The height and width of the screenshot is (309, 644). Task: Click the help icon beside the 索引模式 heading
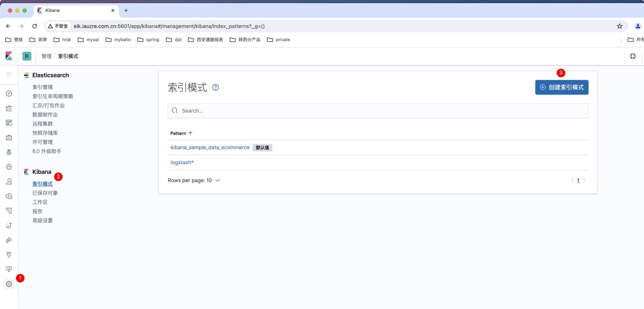(216, 88)
